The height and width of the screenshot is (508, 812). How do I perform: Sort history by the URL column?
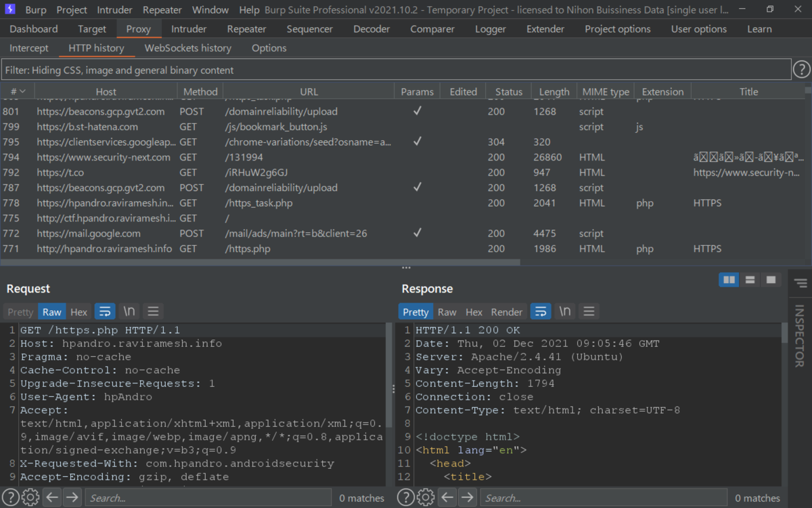click(x=309, y=91)
